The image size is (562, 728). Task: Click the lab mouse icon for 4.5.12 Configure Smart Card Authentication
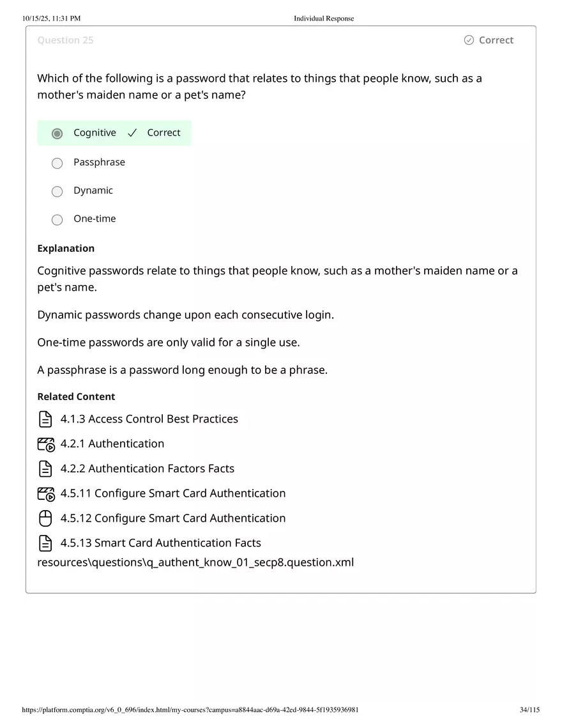(45, 518)
